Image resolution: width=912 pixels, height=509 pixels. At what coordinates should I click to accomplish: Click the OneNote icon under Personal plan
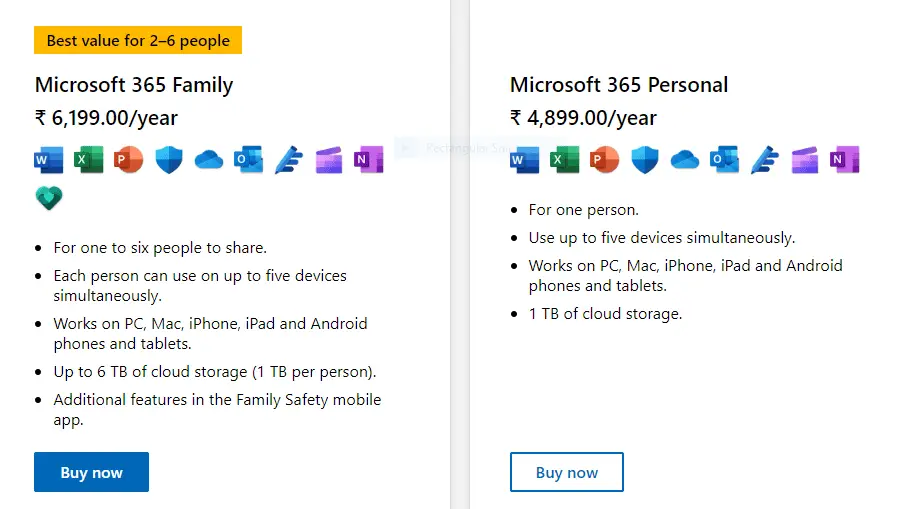pyautogui.click(x=845, y=159)
